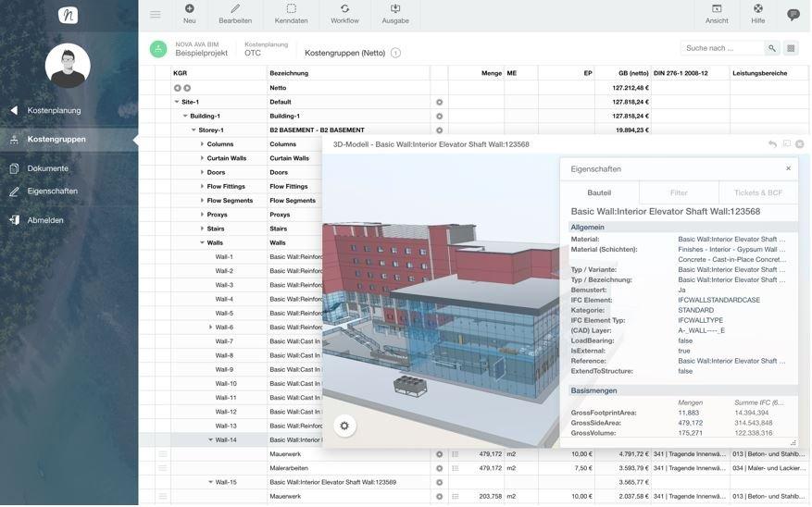Click the Suche nach search field

(x=722, y=48)
